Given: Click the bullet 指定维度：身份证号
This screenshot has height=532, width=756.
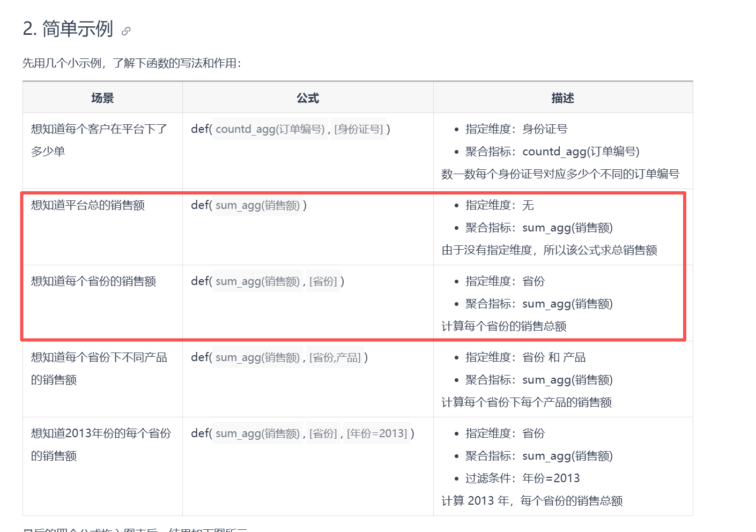Looking at the screenshot, I should [516, 129].
